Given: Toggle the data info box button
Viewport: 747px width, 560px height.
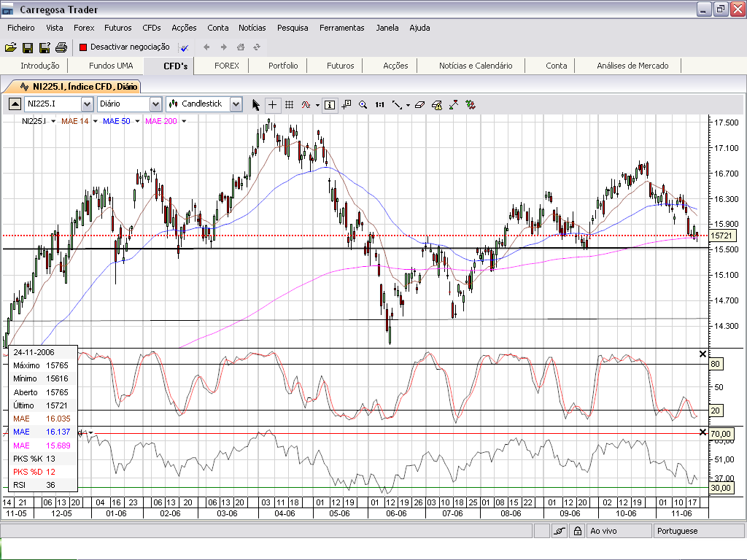Looking at the screenshot, I should coord(330,104).
